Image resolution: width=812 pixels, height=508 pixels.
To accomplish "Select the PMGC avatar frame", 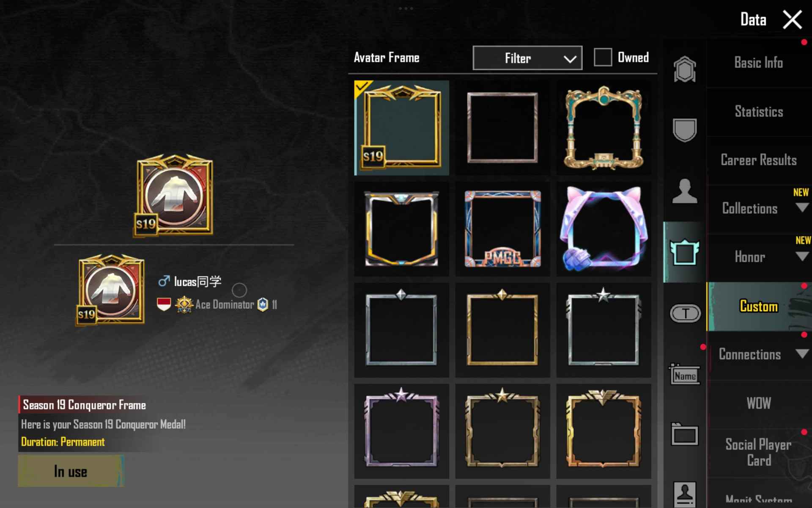I will pyautogui.click(x=502, y=229).
